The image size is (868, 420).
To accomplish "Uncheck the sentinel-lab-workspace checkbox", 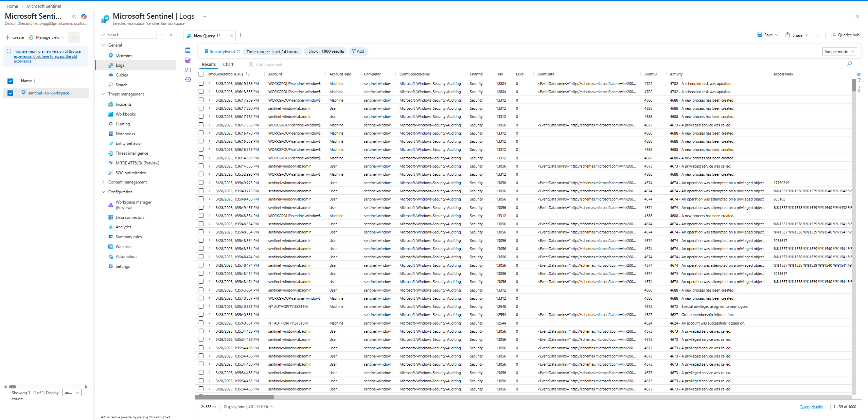I will 11,93.
